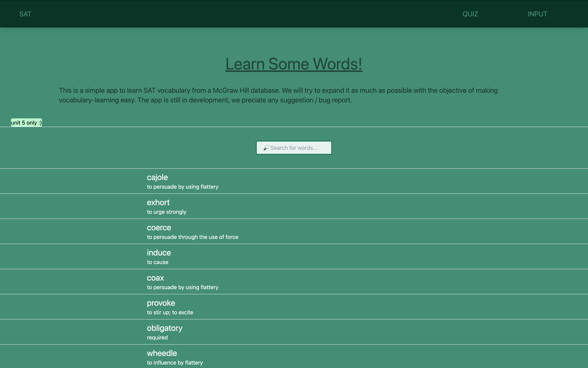This screenshot has height=368, width=588.
Task: Open the QUIZ page
Action: 470,14
